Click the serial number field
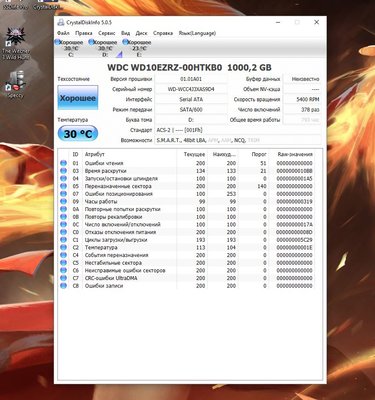This screenshot has height=400, width=375. [x=191, y=89]
